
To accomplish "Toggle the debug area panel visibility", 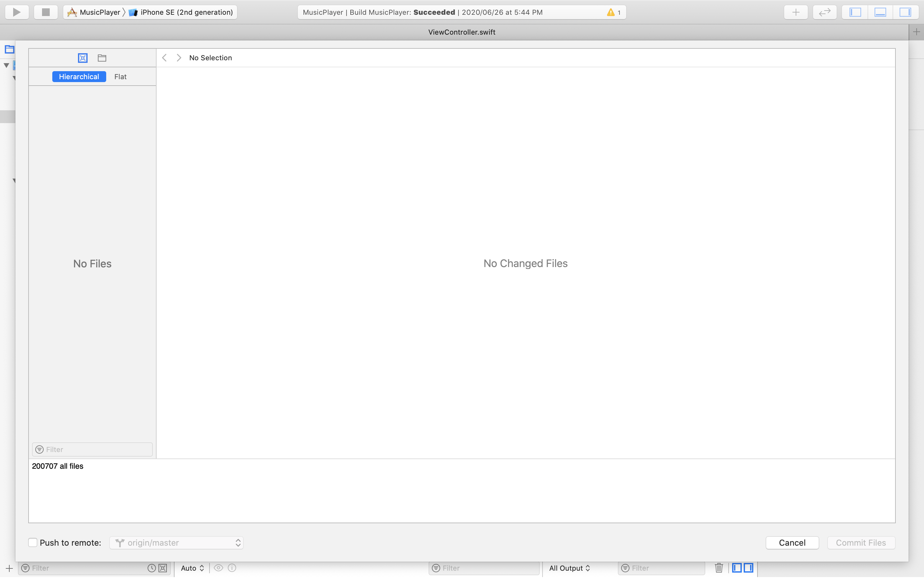I will 880,12.
